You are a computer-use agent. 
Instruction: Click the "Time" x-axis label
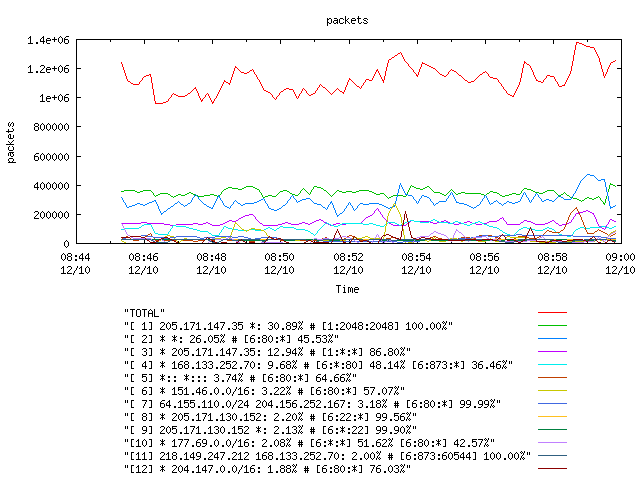click(x=347, y=289)
